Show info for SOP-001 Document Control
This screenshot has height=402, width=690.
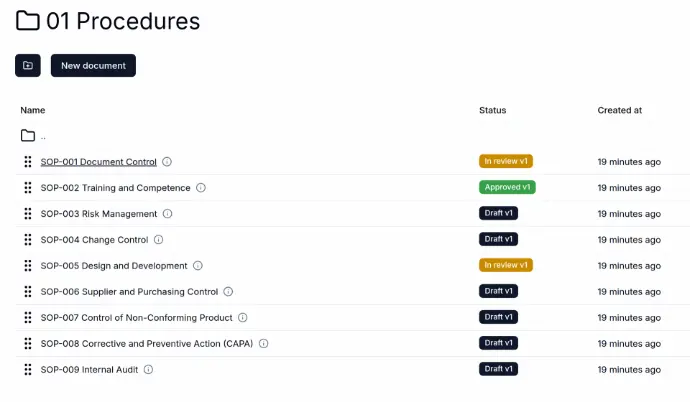167,162
